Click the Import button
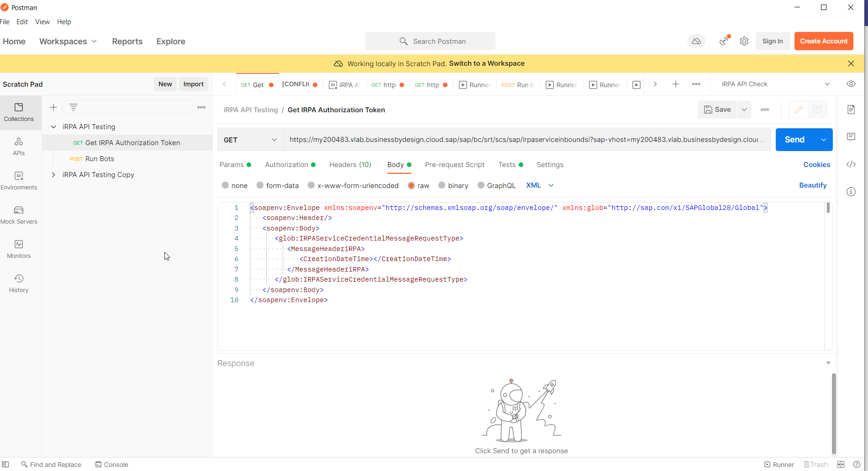This screenshot has height=471, width=868. 194,84
